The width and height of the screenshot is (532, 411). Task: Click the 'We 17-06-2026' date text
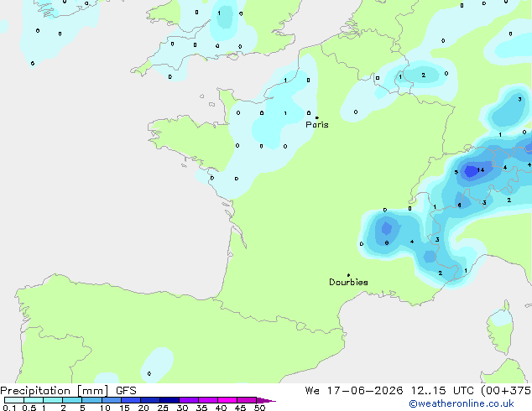(354, 391)
